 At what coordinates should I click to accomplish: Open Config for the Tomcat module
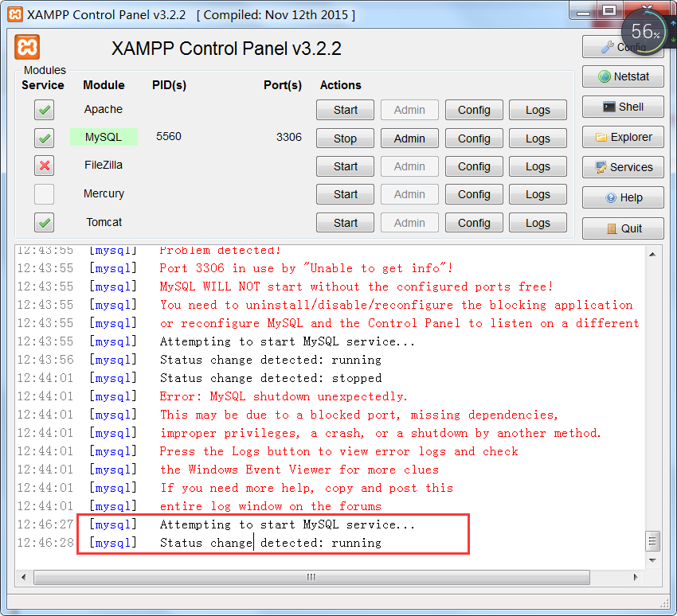pos(474,223)
